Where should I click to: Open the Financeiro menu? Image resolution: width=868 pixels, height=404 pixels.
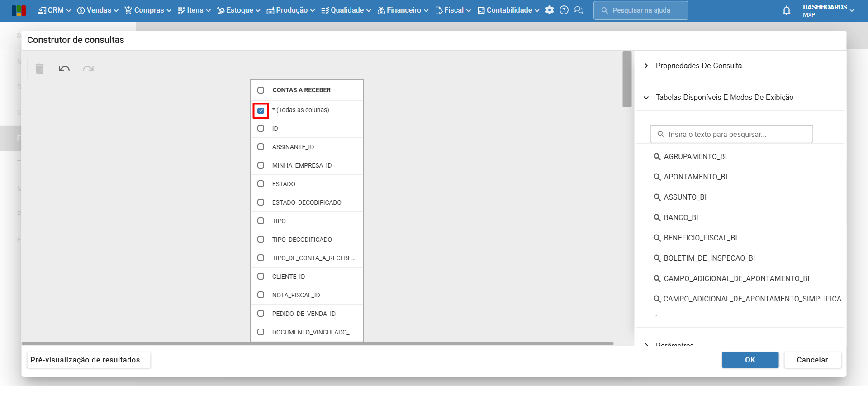click(403, 10)
